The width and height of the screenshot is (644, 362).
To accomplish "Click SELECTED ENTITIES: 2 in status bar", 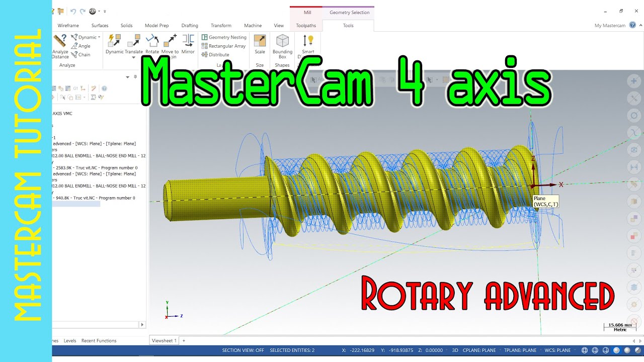I will click(292, 350).
